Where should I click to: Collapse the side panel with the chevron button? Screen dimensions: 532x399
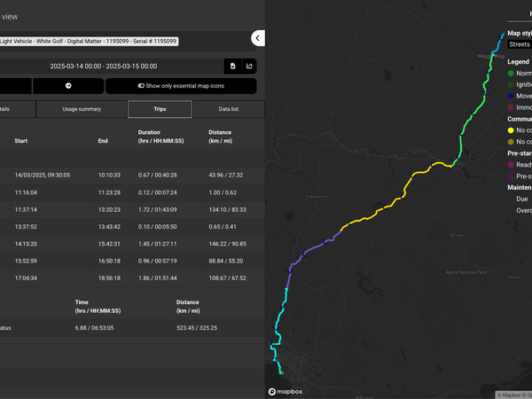click(258, 38)
